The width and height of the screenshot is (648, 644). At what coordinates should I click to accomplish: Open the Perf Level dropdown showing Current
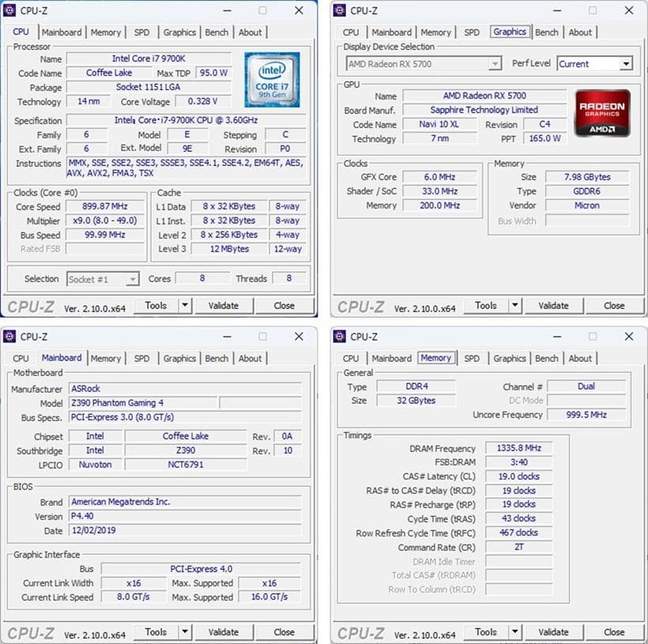click(628, 63)
